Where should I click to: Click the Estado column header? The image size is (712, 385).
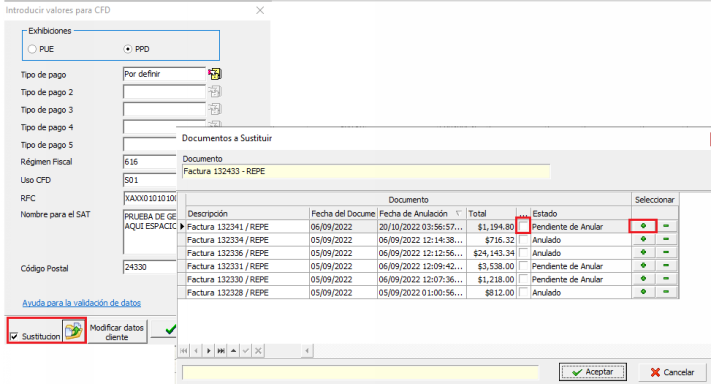click(581, 213)
